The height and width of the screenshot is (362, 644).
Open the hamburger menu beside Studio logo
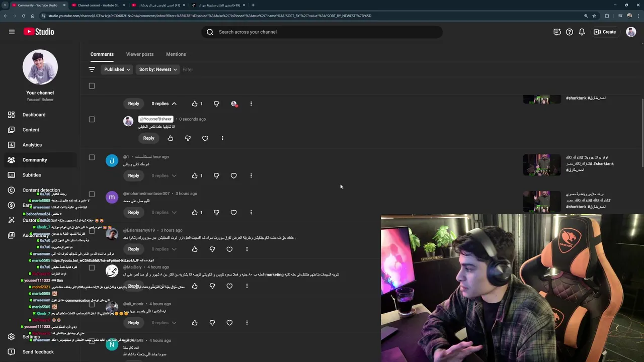coord(12,32)
